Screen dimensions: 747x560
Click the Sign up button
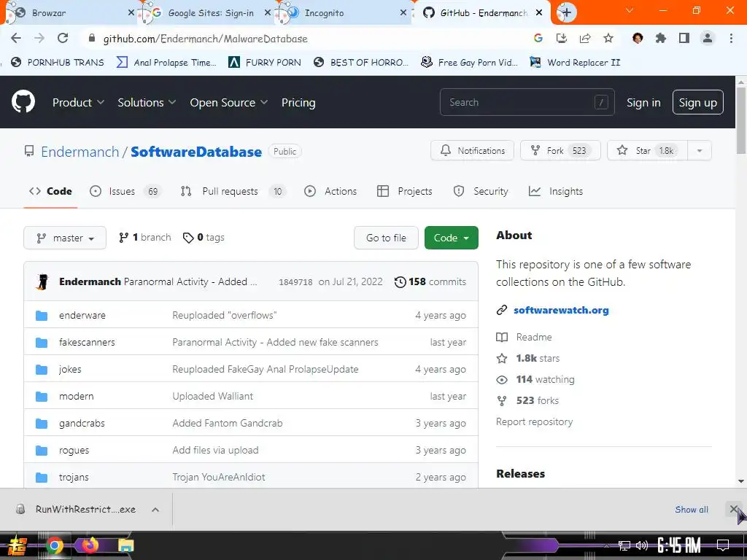click(697, 102)
